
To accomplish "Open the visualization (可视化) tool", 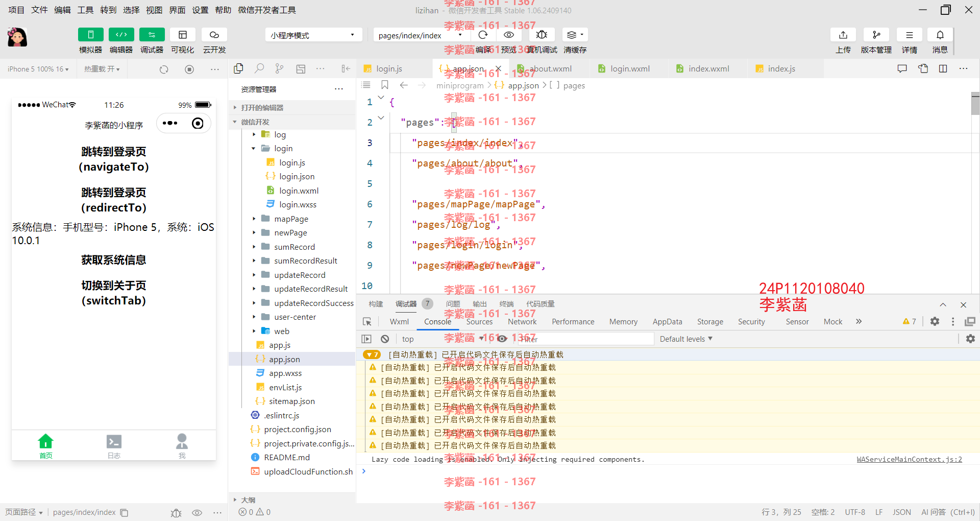I will (x=182, y=35).
